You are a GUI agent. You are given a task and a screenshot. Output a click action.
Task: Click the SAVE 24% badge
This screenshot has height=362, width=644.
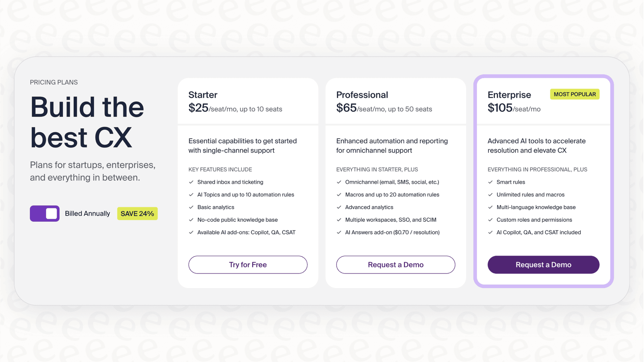(137, 214)
